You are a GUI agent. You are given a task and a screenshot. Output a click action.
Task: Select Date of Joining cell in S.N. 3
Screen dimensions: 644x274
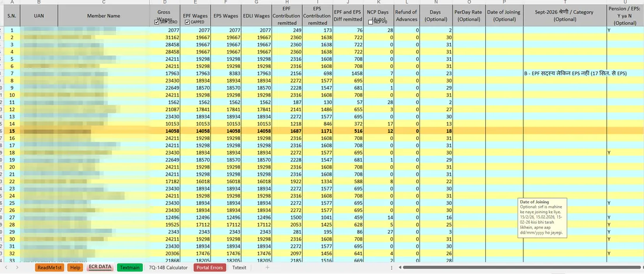coord(504,44)
